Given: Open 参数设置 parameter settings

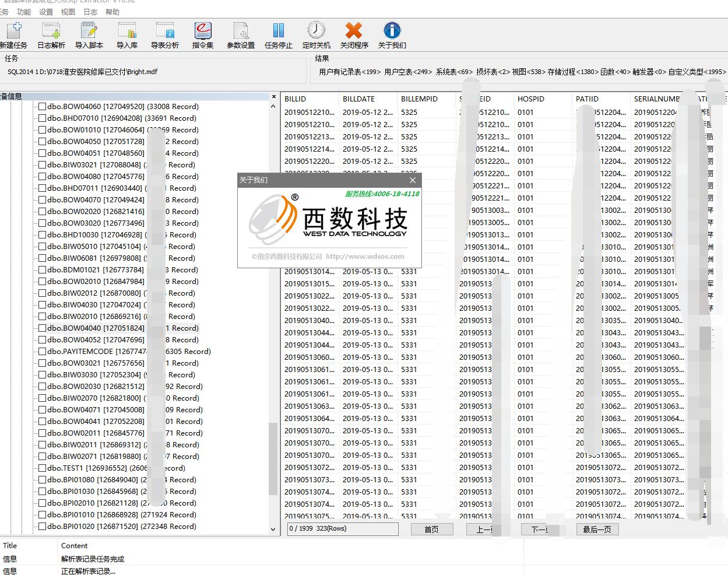Looking at the screenshot, I should coord(241,35).
